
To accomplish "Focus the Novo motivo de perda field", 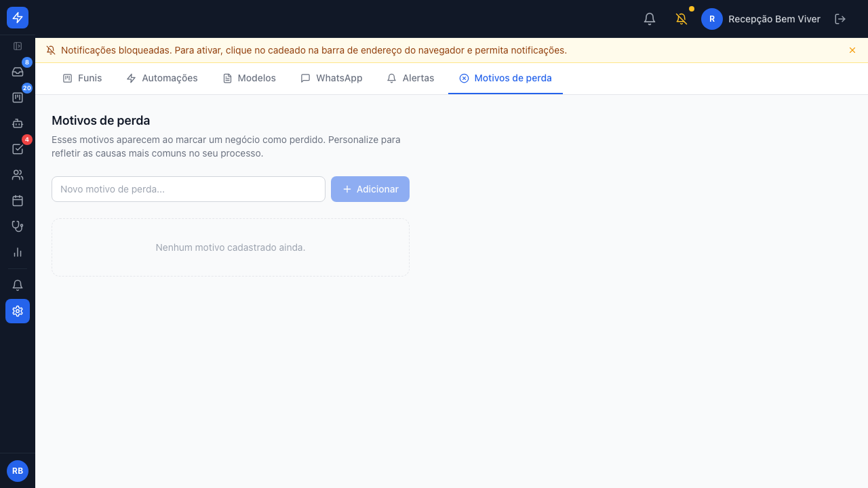I will (x=189, y=189).
